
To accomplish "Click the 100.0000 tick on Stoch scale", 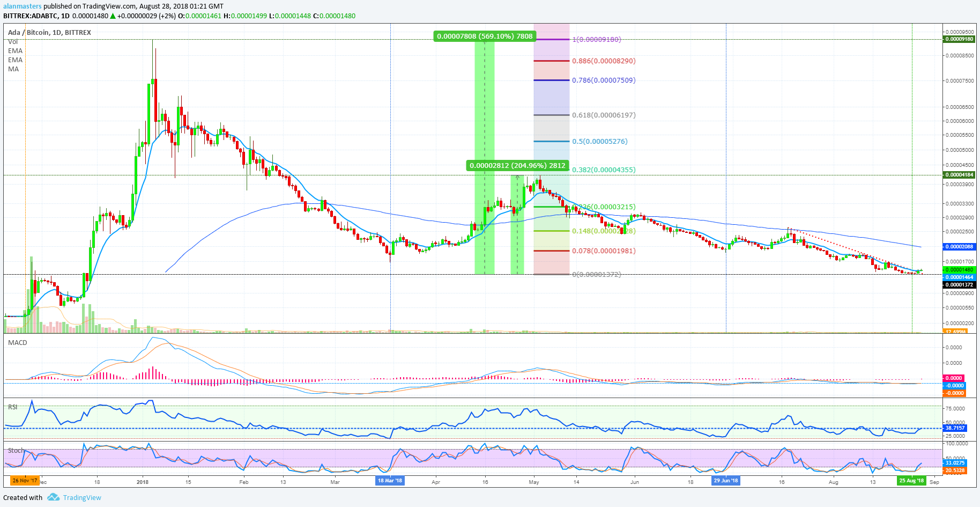I will point(956,444).
